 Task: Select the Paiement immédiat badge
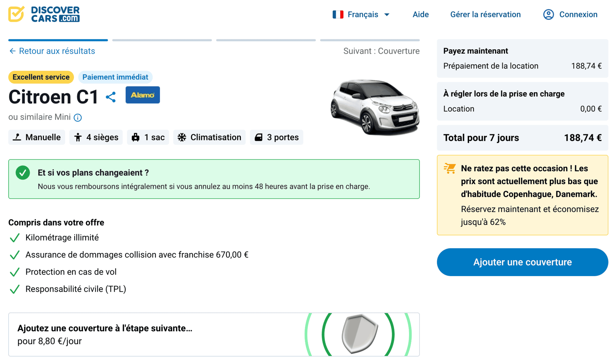pyautogui.click(x=115, y=77)
